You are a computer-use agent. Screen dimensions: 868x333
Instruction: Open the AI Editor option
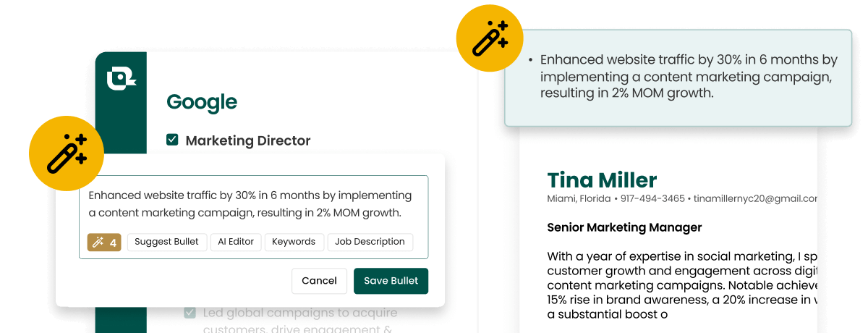[236, 242]
